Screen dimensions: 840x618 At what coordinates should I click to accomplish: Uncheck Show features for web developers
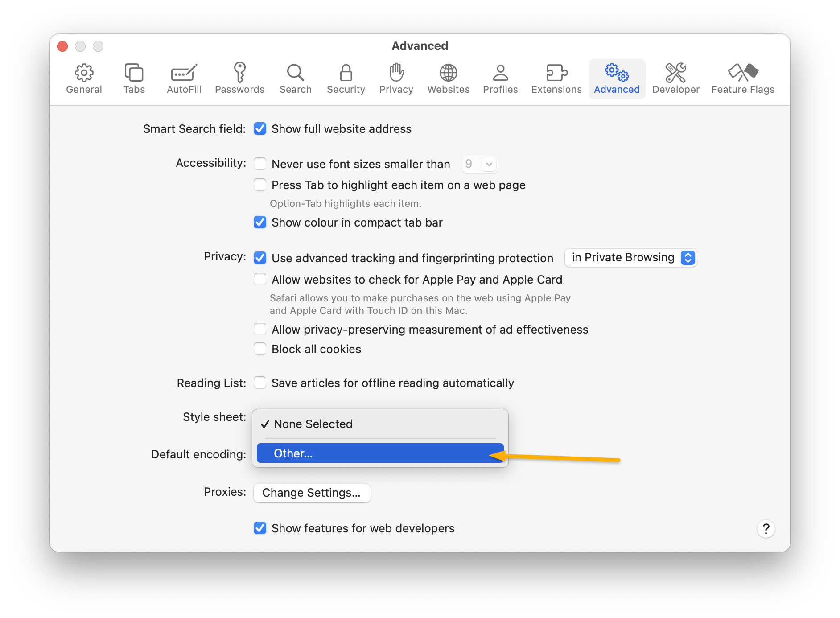pos(260,528)
